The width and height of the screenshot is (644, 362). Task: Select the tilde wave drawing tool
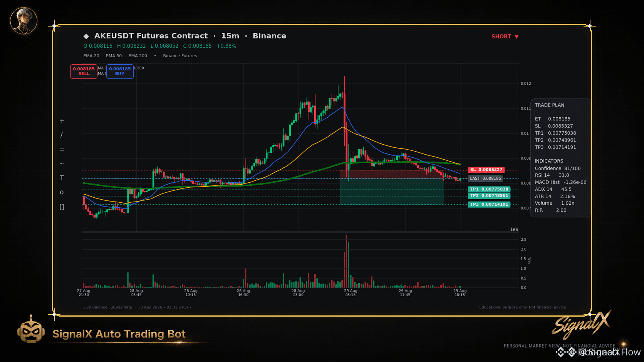[x=62, y=164]
